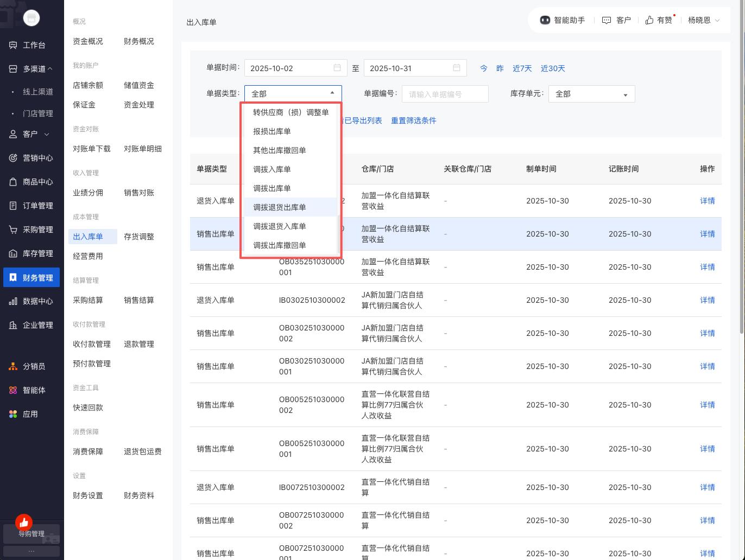Open 商品中心 via its bag icon
The image size is (745, 560).
click(13, 182)
